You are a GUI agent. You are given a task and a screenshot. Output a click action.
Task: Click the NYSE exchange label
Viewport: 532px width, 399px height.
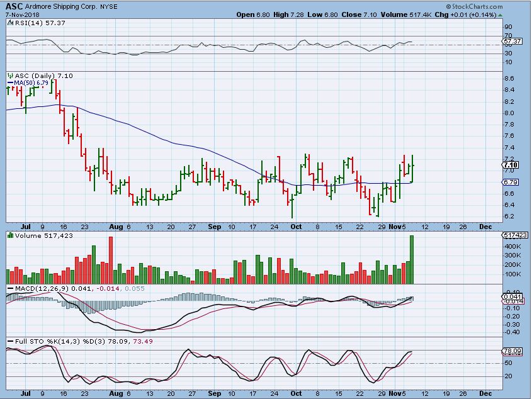click(108, 6)
